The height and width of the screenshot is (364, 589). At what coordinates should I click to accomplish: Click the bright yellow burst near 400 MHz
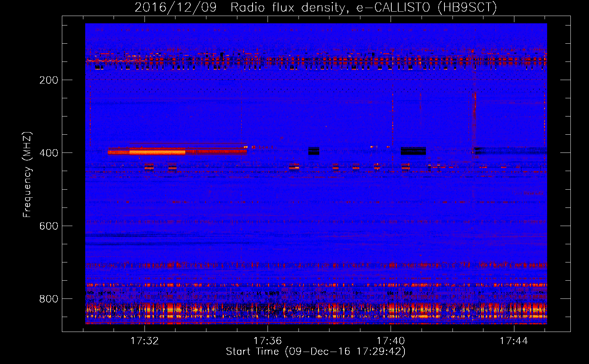click(157, 152)
